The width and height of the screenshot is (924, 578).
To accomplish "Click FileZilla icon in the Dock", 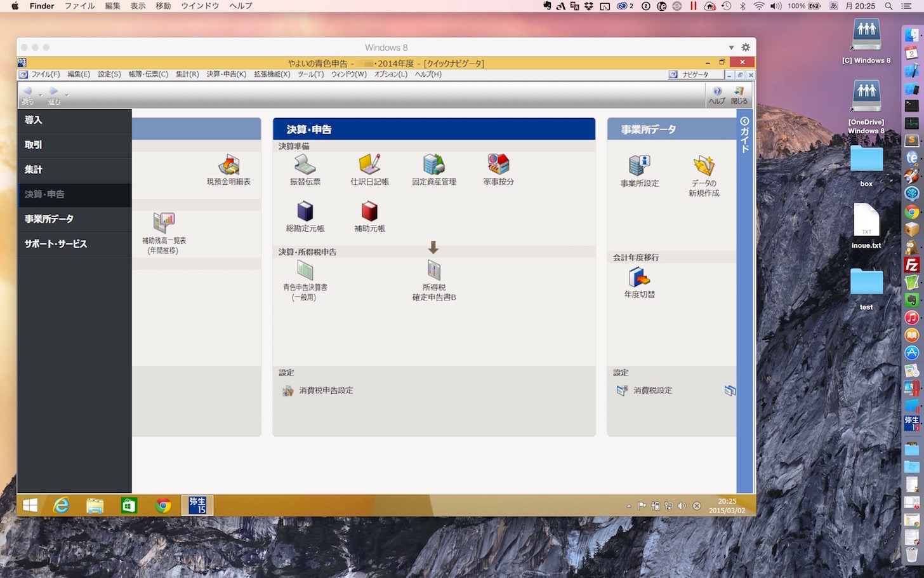I will click(x=912, y=265).
